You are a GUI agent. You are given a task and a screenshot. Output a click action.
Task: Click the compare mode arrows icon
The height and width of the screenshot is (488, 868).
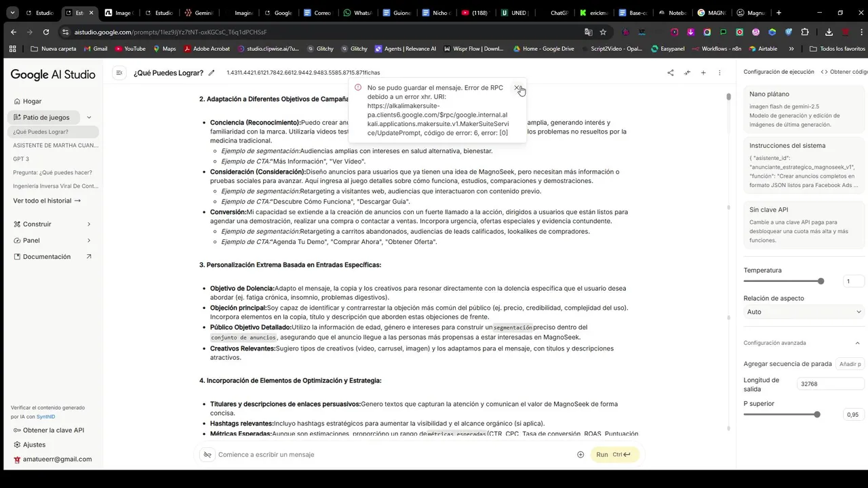point(687,73)
